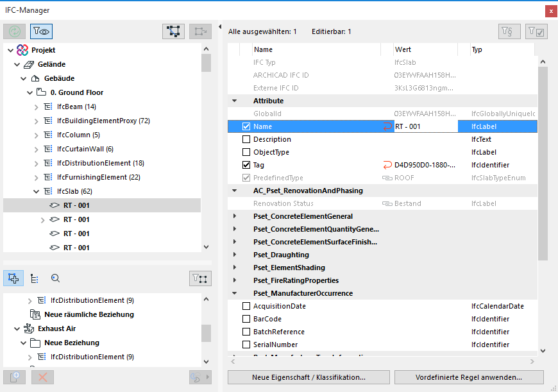
Task: Collapse the IfcSlab (62) node
Action: (37, 191)
